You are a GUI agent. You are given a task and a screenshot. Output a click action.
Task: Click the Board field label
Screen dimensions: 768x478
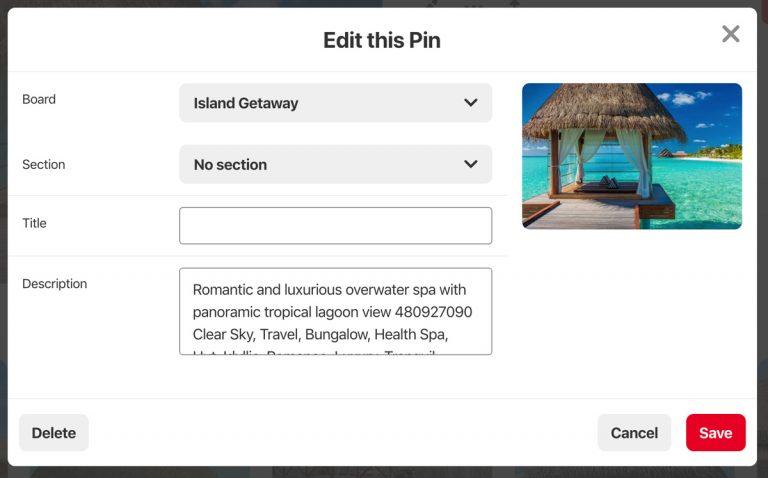pos(39,99)
